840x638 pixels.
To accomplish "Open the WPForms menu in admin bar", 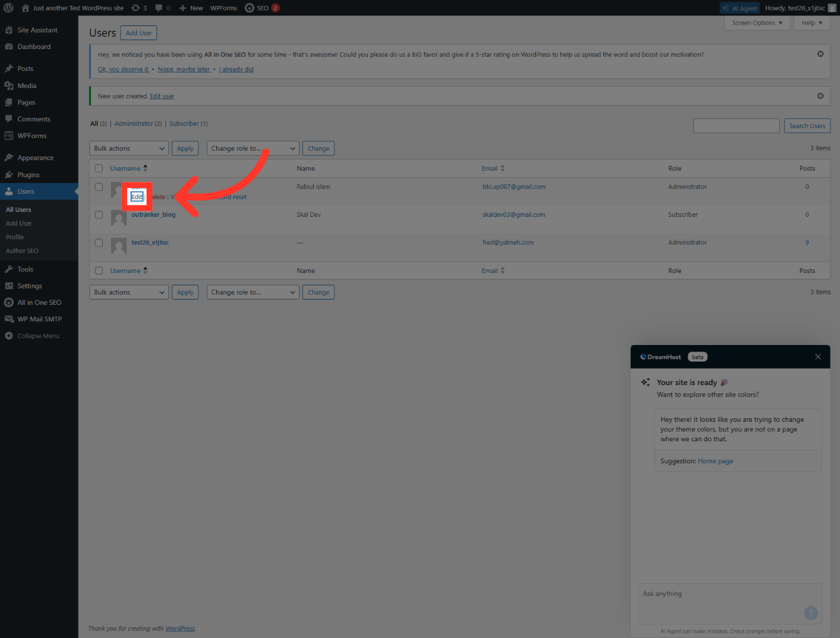I will (223, 8).
